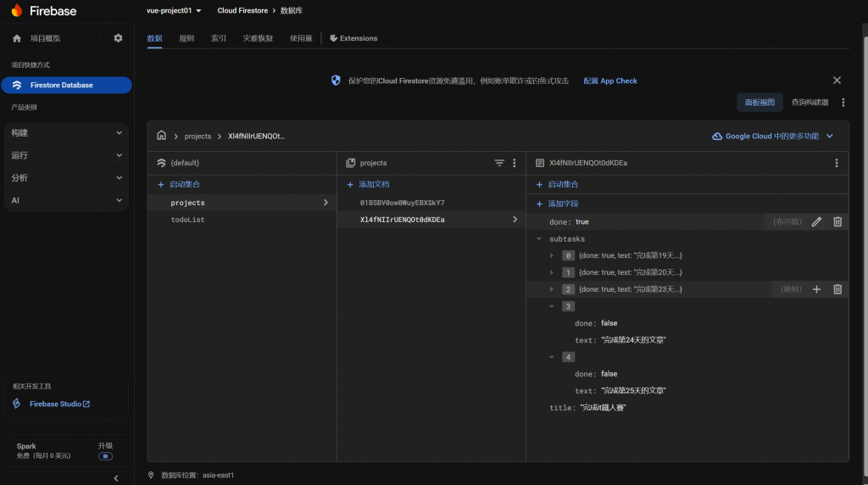
Task: Click the Firebase Studio icon
Action: point(17,404)
